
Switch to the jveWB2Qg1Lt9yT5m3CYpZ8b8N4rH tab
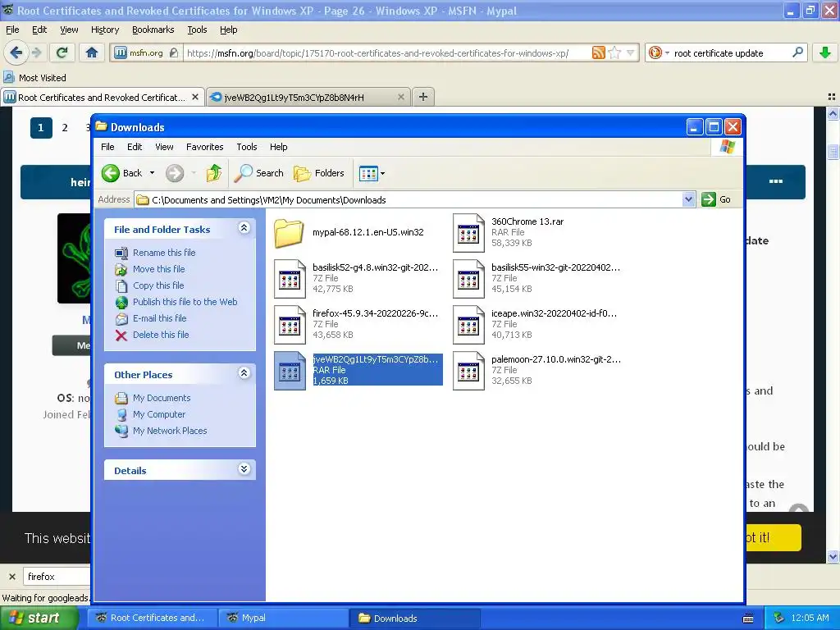308,97
